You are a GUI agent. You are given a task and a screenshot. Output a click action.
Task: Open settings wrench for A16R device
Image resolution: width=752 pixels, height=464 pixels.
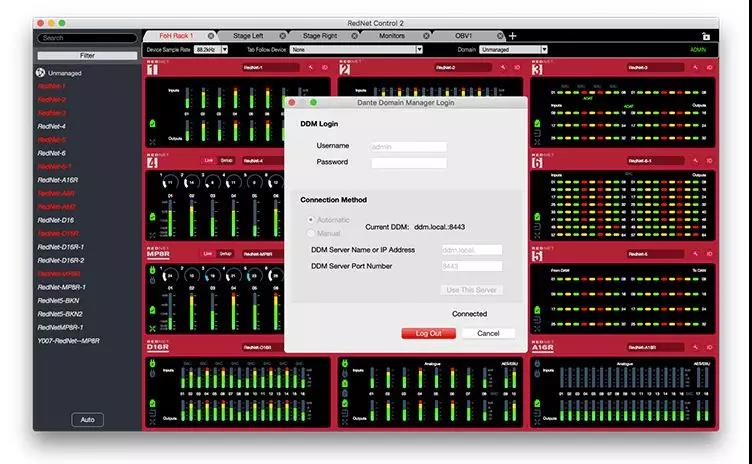(695, 347)
